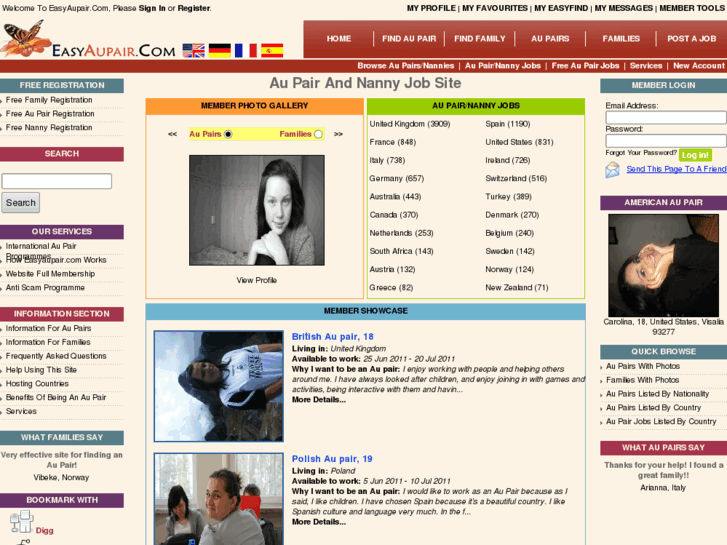Open Free Nanny Registration link
This screenshot has width=727, height=545.
(x=49, y=128)
